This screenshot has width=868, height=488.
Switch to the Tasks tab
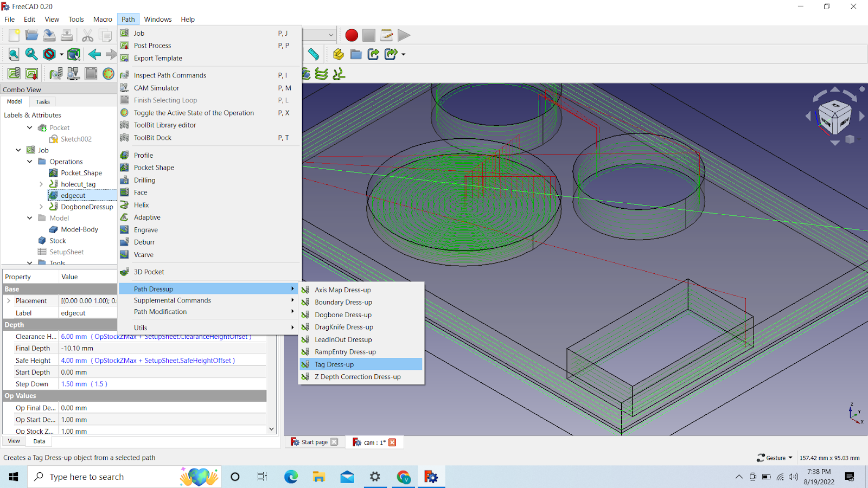tap(42, 101)
